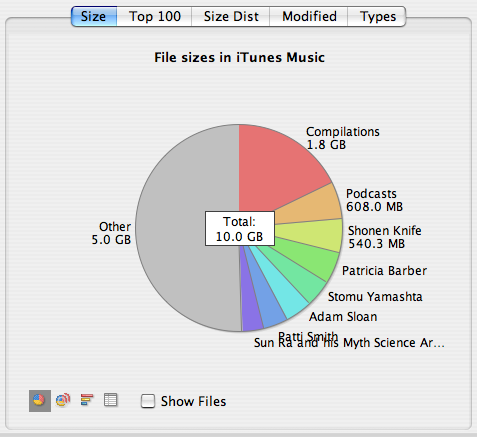Viewport: 477px width, 437px height.
Task: Choose the bar chart view icon
Action: click(87, 400)
